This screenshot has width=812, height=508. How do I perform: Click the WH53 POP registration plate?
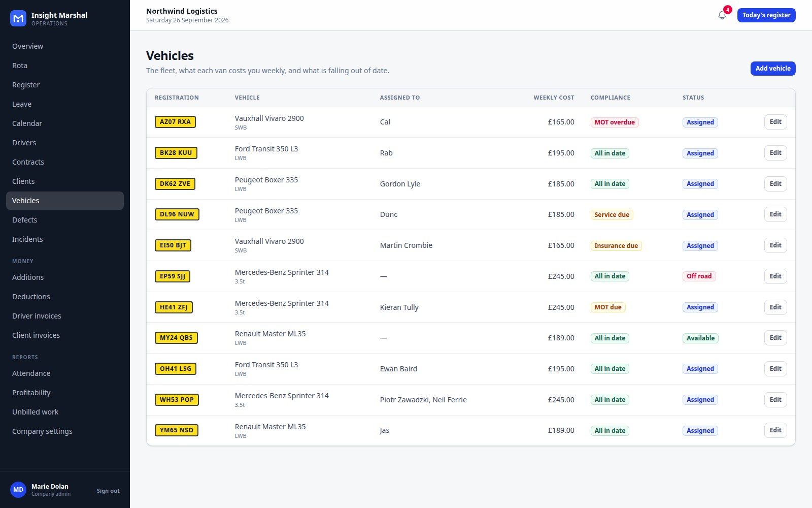pyautogui.click(x=177, y=400)
